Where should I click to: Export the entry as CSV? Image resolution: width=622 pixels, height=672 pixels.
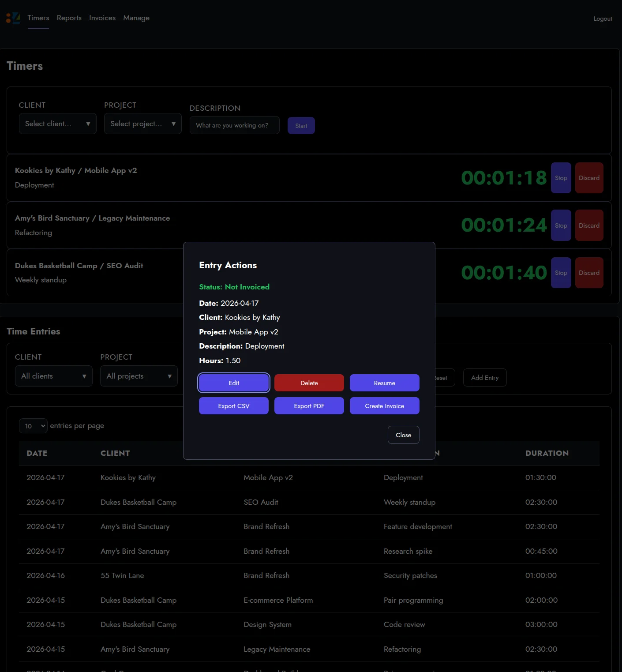point(233,406)
